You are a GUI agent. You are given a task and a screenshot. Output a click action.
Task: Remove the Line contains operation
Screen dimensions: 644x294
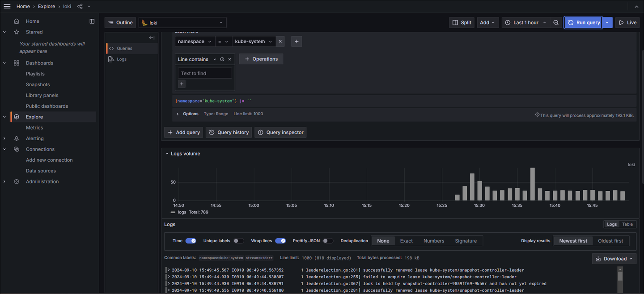tap(229, 59)
